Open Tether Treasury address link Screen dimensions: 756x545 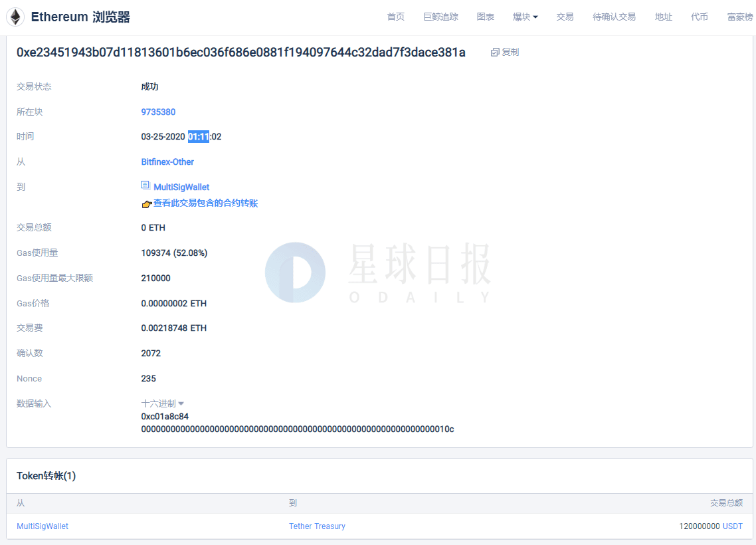point(317,526)
